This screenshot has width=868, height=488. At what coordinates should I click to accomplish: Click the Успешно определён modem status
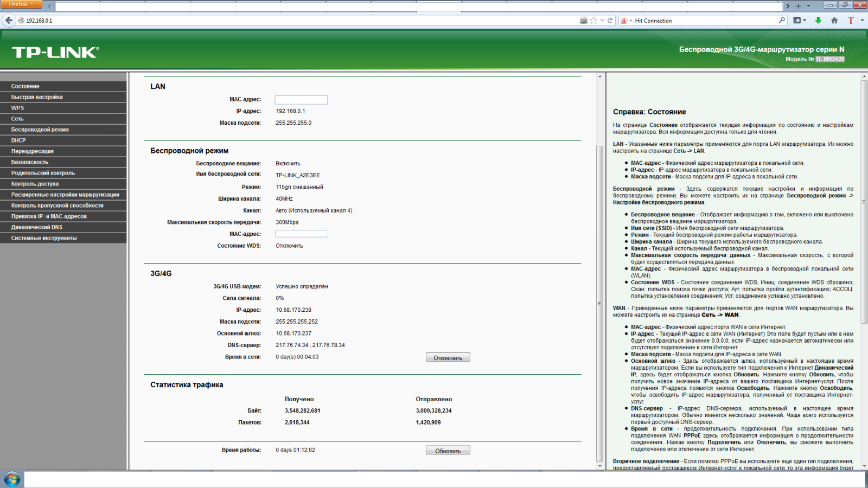click(302, 286)
